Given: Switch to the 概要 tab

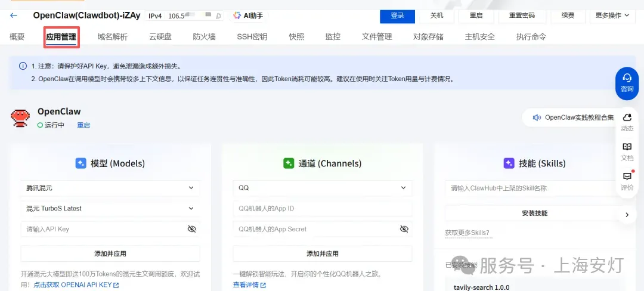Looking at the screenshot, I should (17, 36).
